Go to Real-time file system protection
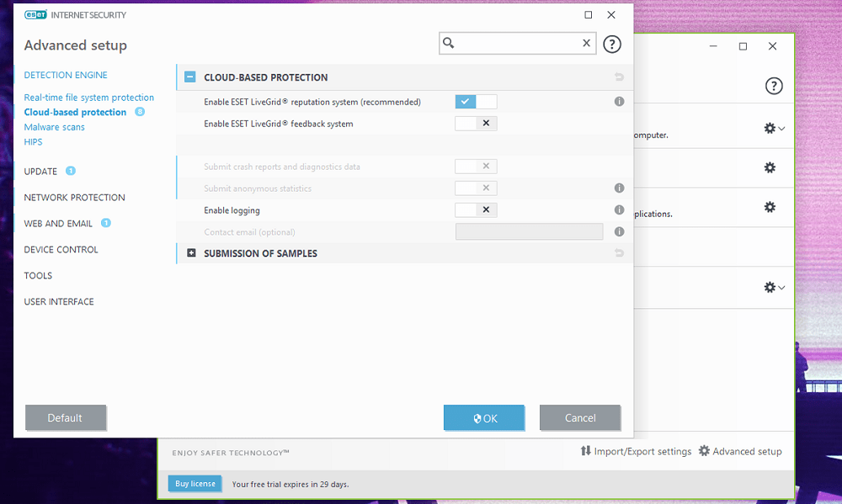The height and width of the screenshot is (504, 842). click(x=88, y=97)
